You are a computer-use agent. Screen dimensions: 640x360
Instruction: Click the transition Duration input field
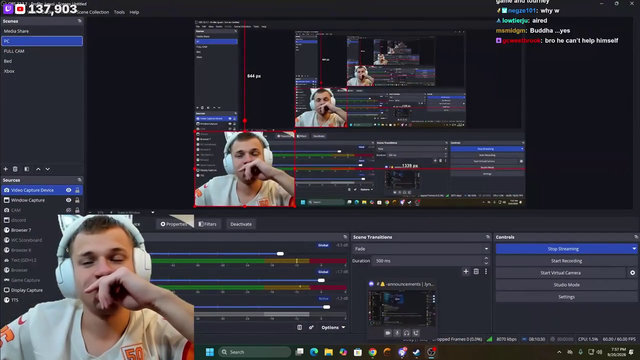427,261
